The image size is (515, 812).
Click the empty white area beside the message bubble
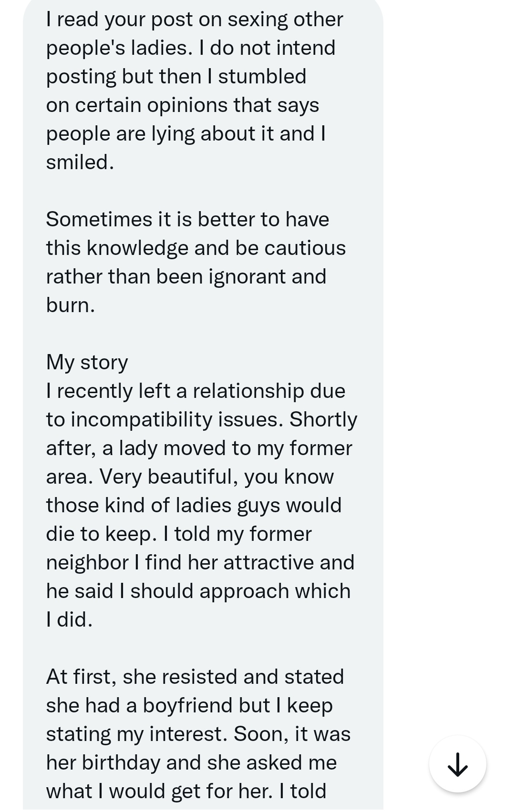[x=448, y=334]
